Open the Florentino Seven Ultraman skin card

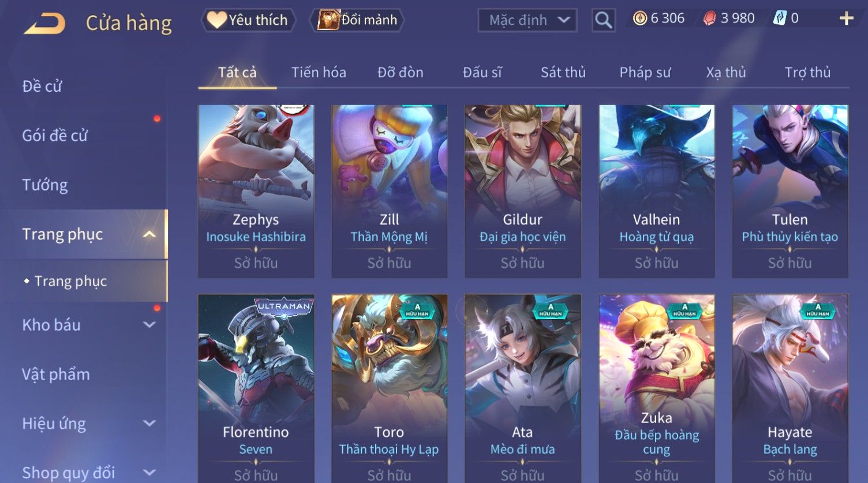point(256,388)
